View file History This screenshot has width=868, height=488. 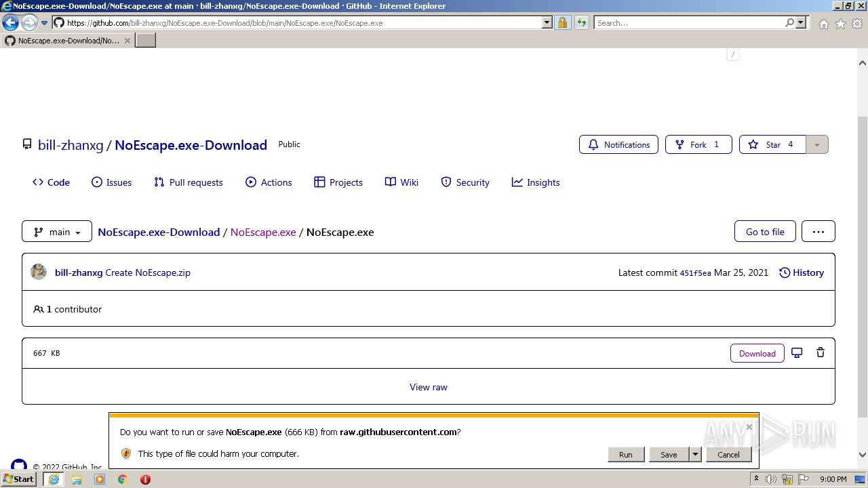coord(802,272)
